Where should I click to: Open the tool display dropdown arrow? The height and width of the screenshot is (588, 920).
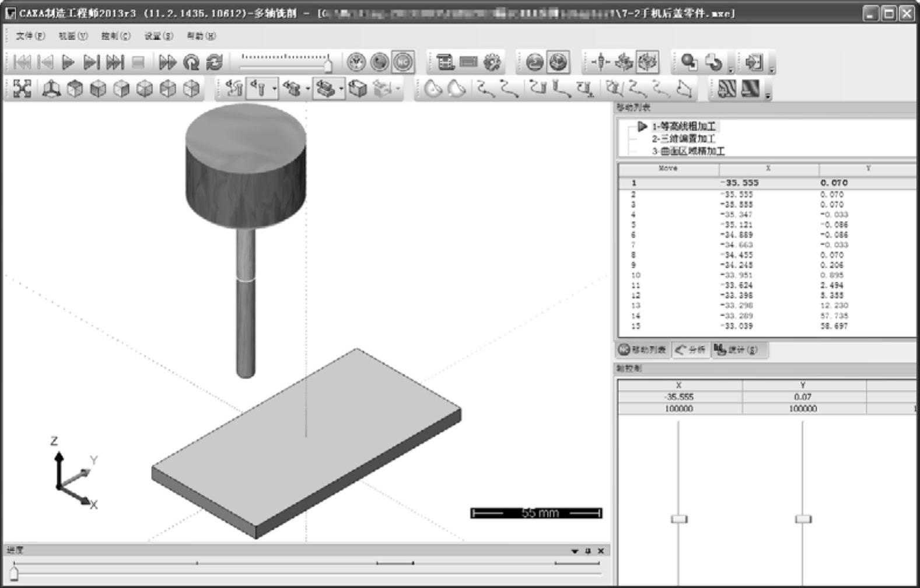(274, 89)
